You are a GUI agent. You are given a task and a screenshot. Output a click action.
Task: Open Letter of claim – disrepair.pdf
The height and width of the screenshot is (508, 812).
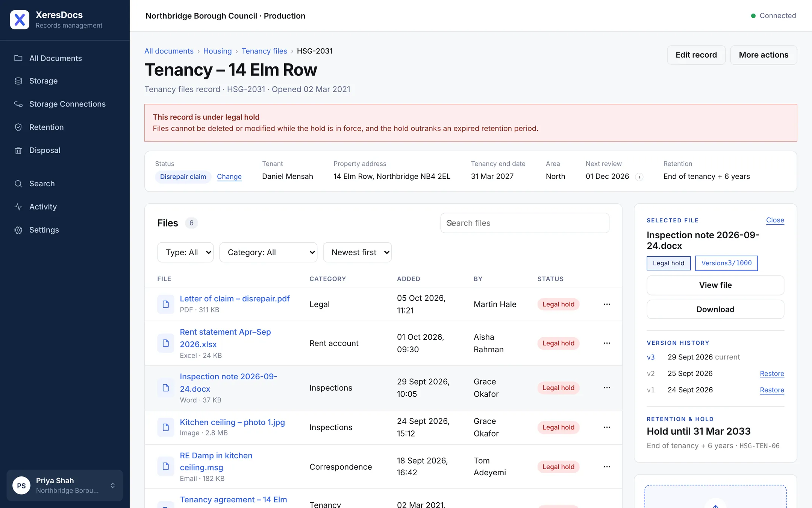(235, 298)
